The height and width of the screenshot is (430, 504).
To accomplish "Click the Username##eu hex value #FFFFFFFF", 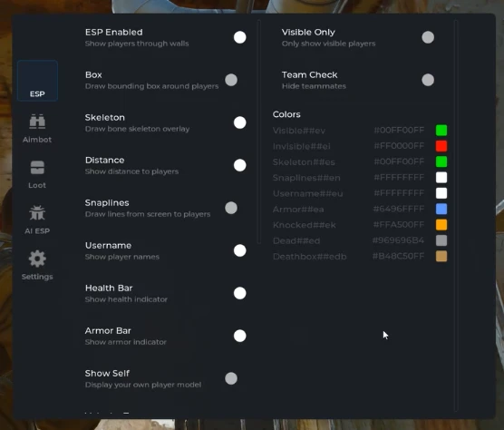I will (399, 193).
